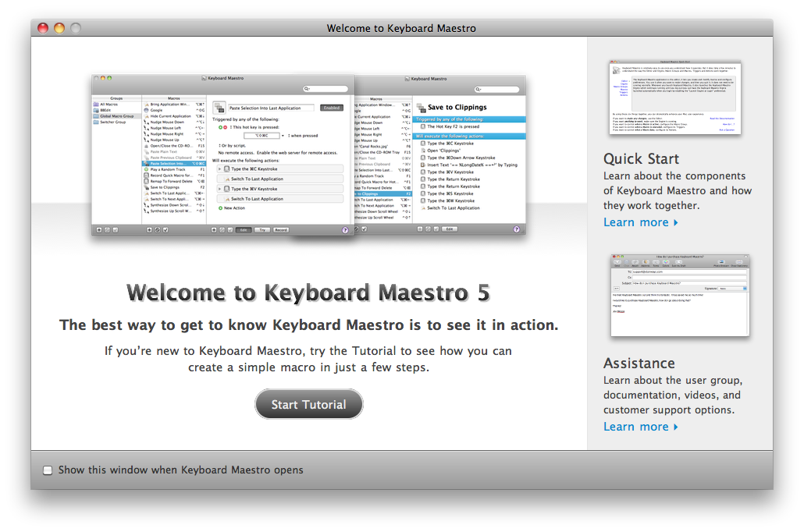Open Learn more under Assistance
This screenshot has width=804, height=532.
(x=640, y=427)
